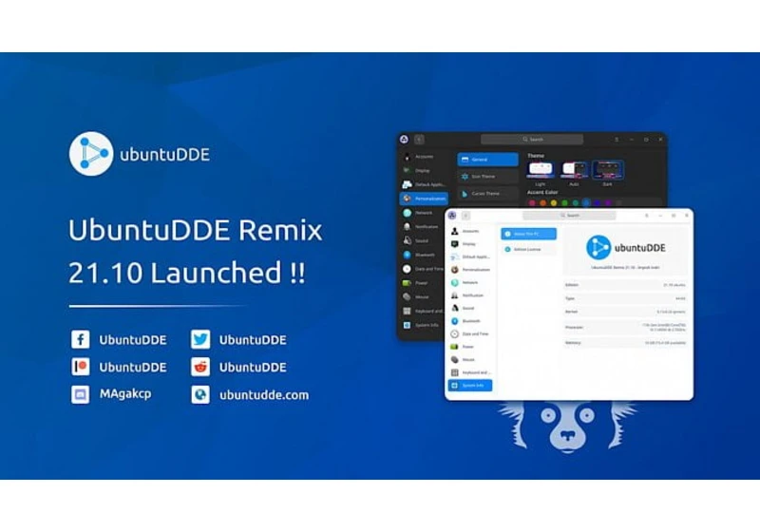The width and height of the screenshot is (760, 532).
Task: Click the Kernel row in System Info
Action: point(625,312)
